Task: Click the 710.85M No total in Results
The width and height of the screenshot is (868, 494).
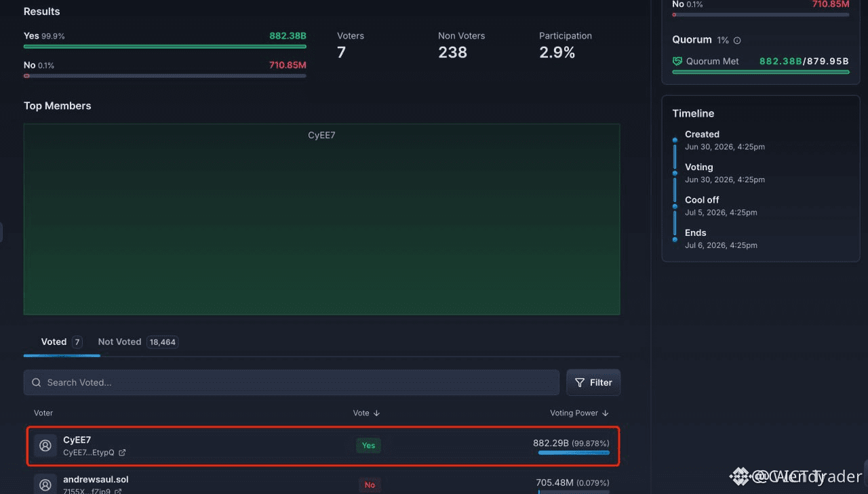Action: [288, 65]
